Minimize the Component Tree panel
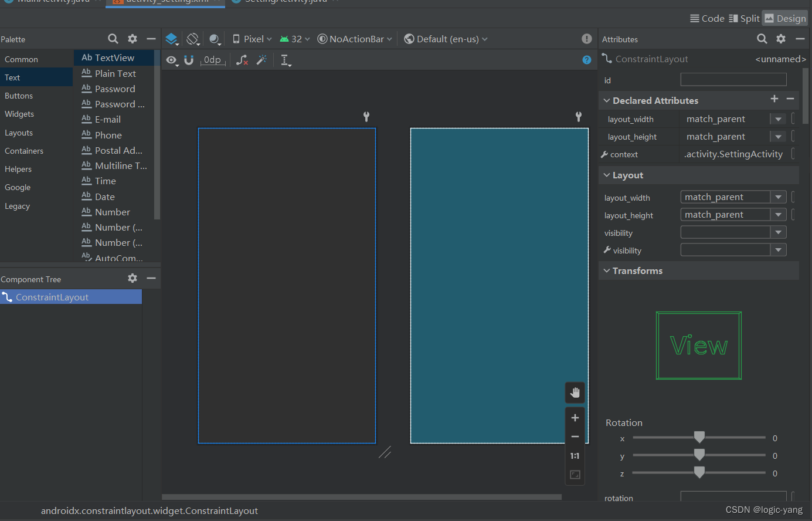 tap(151, 278)
